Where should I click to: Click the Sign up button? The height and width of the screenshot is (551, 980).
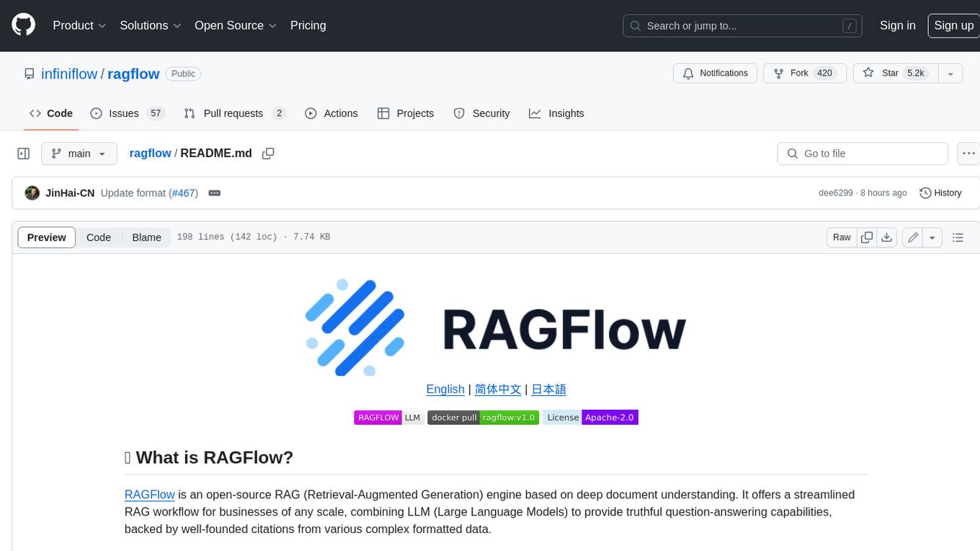click(953, 25)
